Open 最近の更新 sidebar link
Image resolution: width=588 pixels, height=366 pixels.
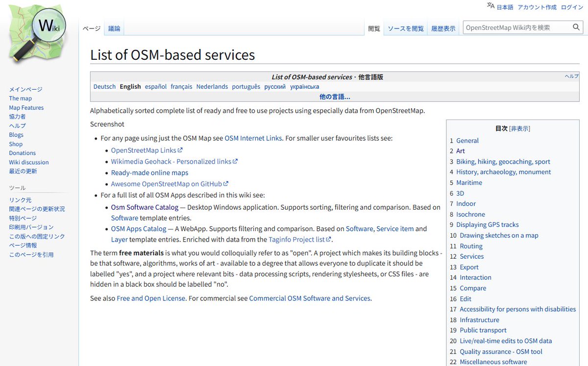(23, 171)
